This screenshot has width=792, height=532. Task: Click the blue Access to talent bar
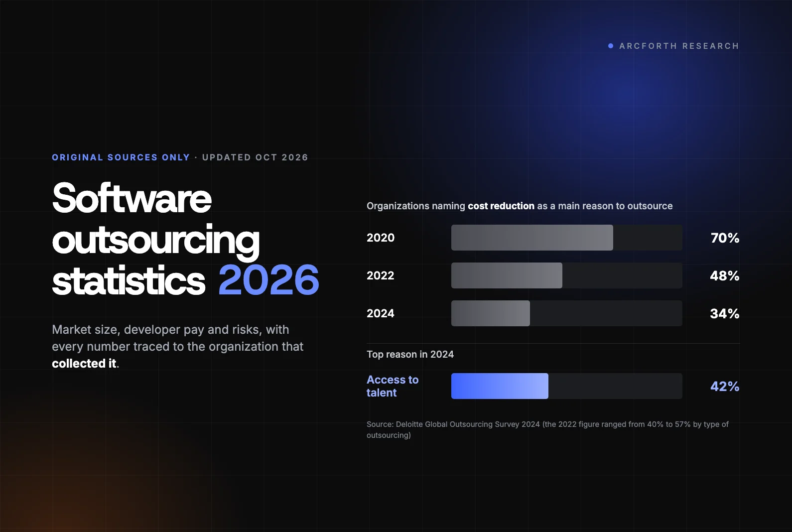coord(500,386)
